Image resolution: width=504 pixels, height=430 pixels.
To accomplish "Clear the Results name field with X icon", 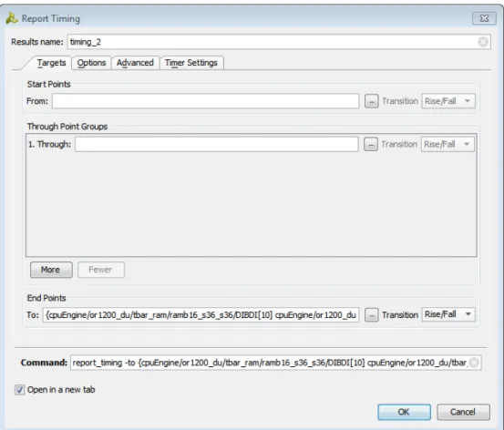I will 483,42.
